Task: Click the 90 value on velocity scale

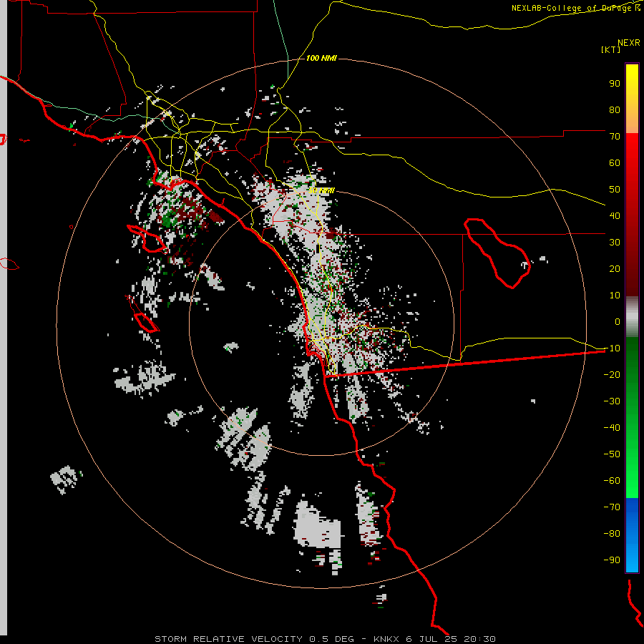Action: pyautogui.click(x=615, y=84)
